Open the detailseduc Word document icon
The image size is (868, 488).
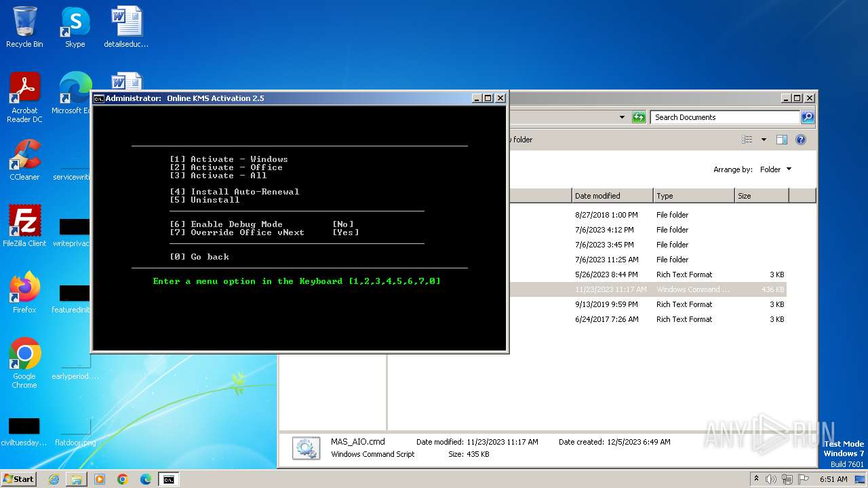click(x=126, y=28)
